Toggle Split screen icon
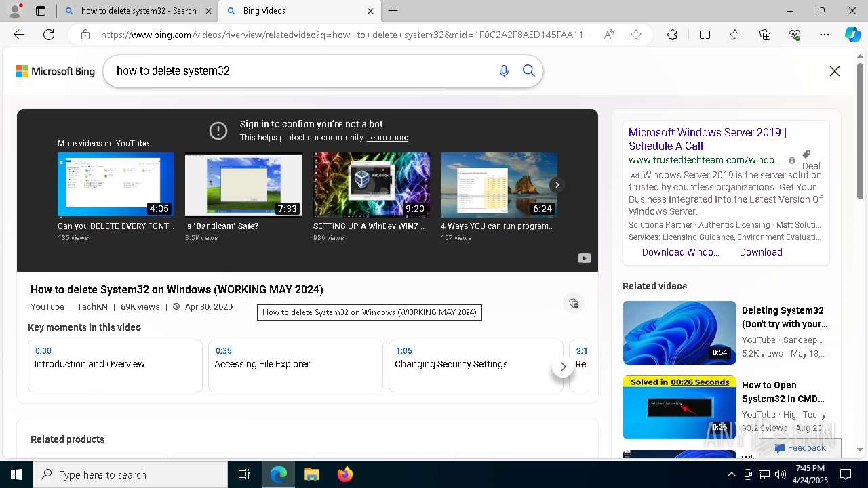 pos(705,35)
